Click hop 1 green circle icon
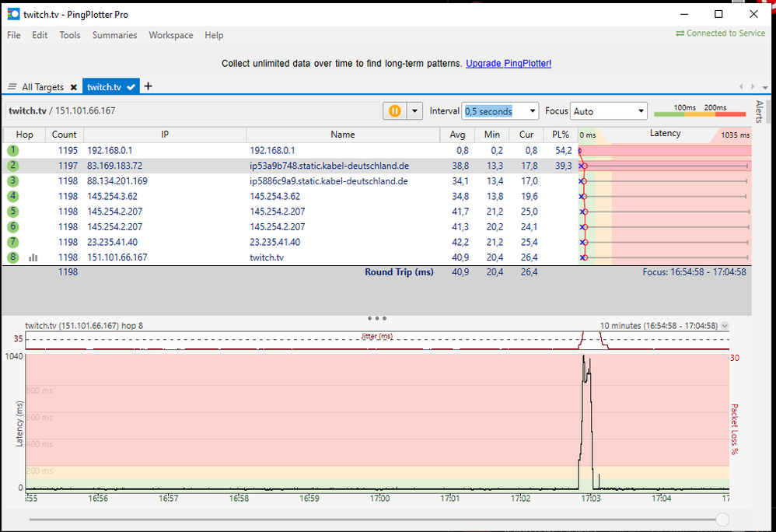Viewport: 776px width, 532px height. click(12, 150)
